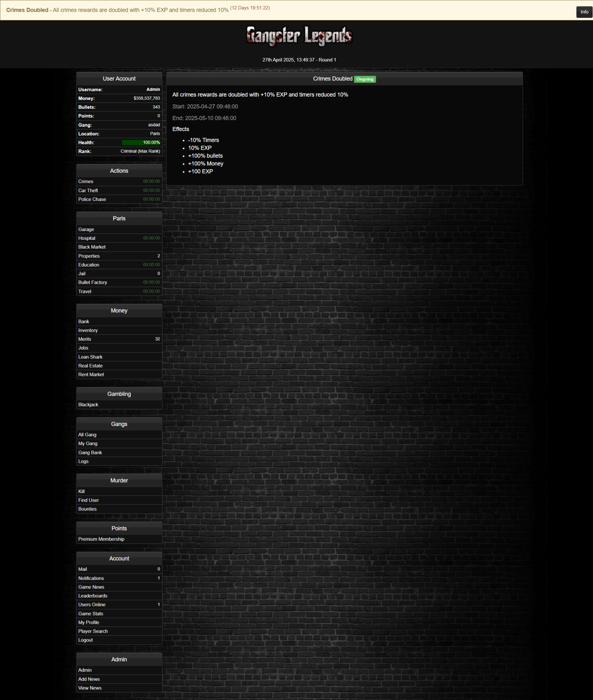Open the Crimes action page
The image size is (593, 700).
point(86,181)
